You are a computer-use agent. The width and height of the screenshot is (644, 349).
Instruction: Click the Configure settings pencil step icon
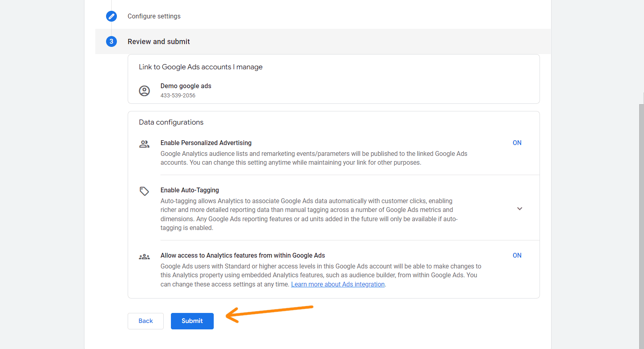click(x=111, y=16)
